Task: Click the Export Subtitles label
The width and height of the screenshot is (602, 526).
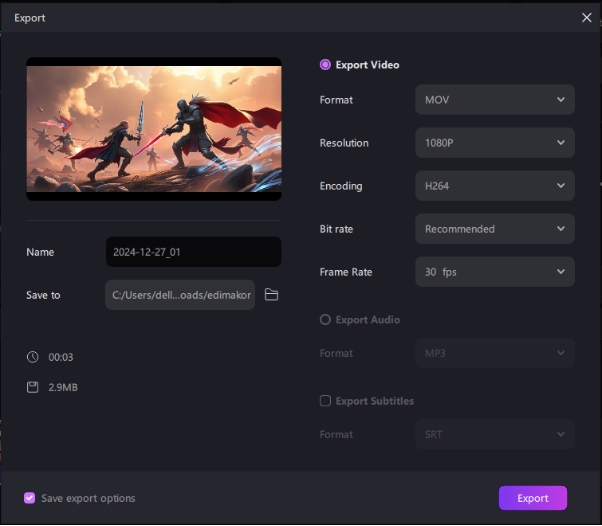Action: tap(375, 401)
